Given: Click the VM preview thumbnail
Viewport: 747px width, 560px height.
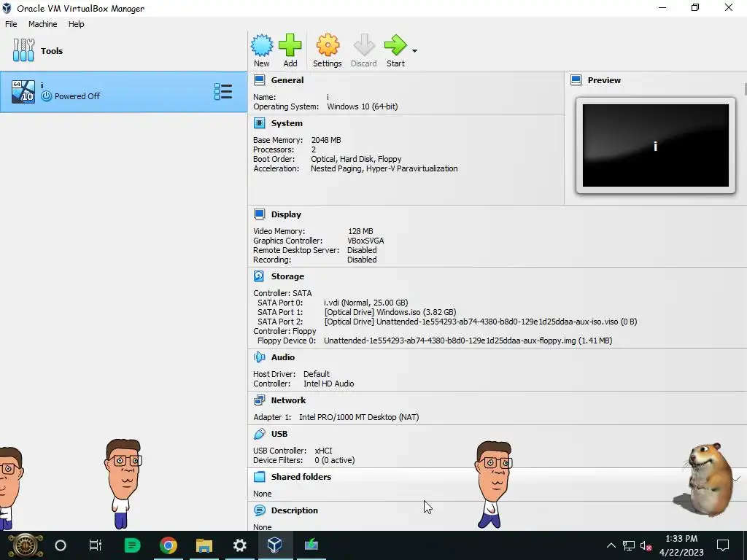Looking at the screenshot, I should pos(656,145).
